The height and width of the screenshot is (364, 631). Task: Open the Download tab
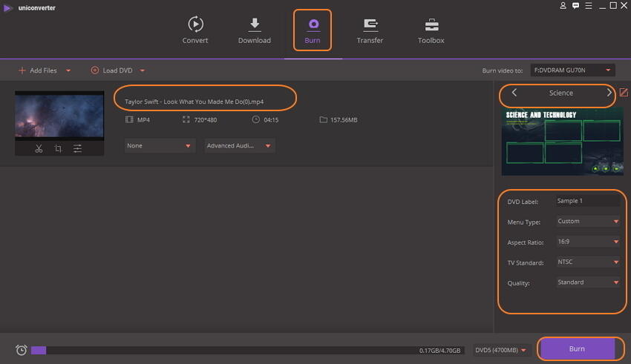[255, 30]
